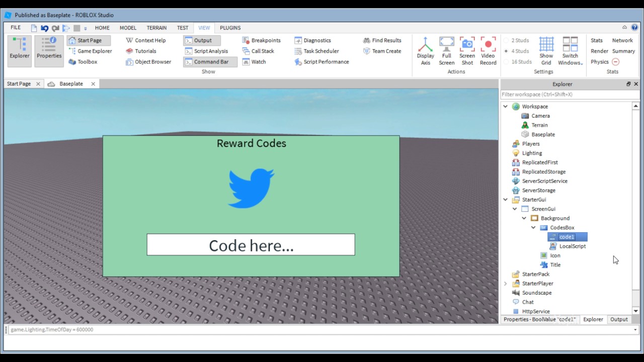The height and width of the screenshot is (362, 644).
Task: Enter Full Screen mode
Action: pyautogui.click(x=447, y=51)
